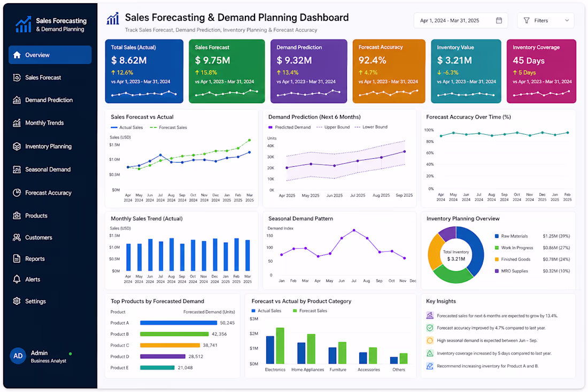Click the inventory coverage insight icon
Viewport: 588px width, 392px height.
coord(430,353)
